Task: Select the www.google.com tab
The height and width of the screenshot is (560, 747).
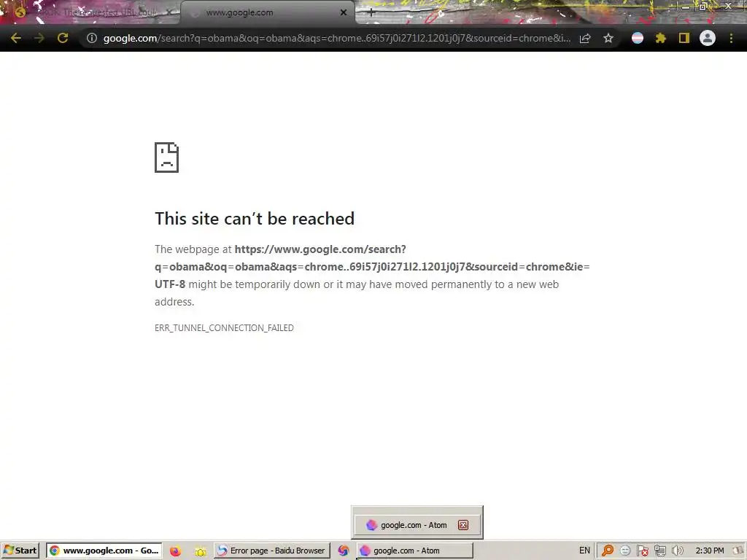Action: pos(267,12)
